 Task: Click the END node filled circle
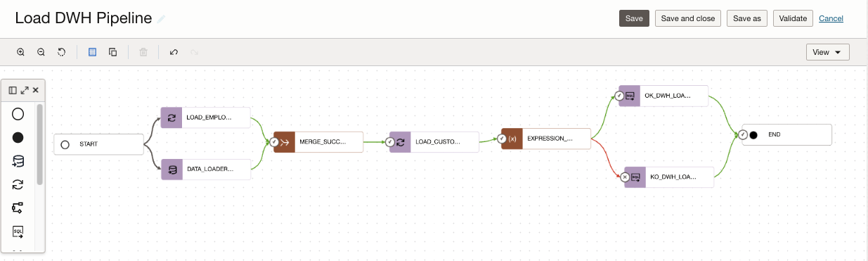(x=753, y=134)
